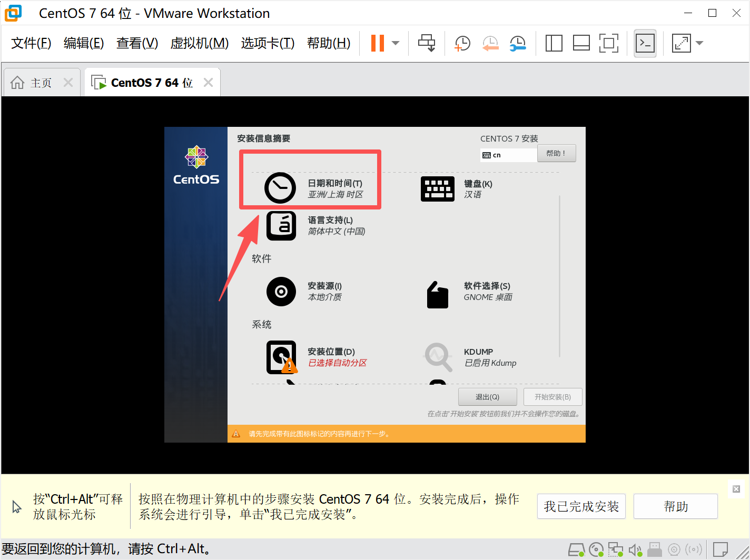Viewport: 750px width, 560px height.
Task: Click the GNOME 桌面 text
Action: tap(488, 297)
